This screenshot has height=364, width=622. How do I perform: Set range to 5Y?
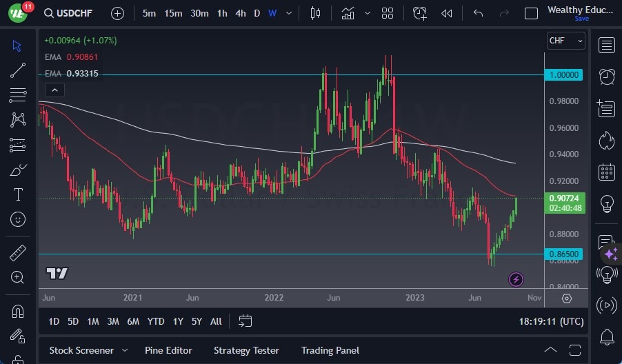point(197,321)
